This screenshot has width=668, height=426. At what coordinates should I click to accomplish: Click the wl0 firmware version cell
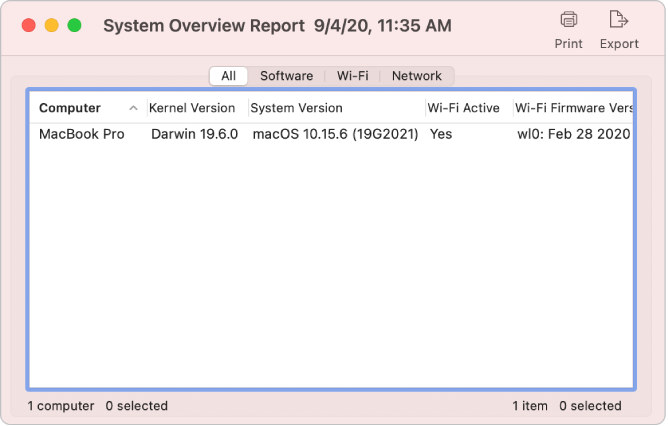click(x=573, y=134)
